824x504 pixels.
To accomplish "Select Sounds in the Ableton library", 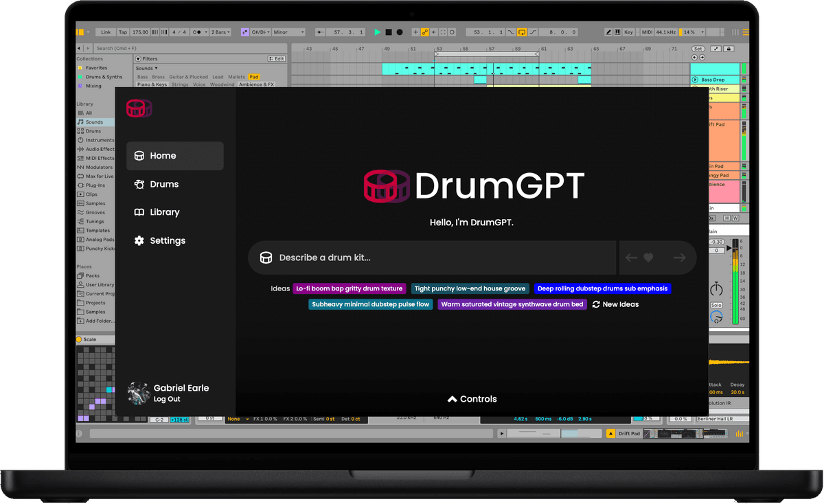I will coord(95,122).
